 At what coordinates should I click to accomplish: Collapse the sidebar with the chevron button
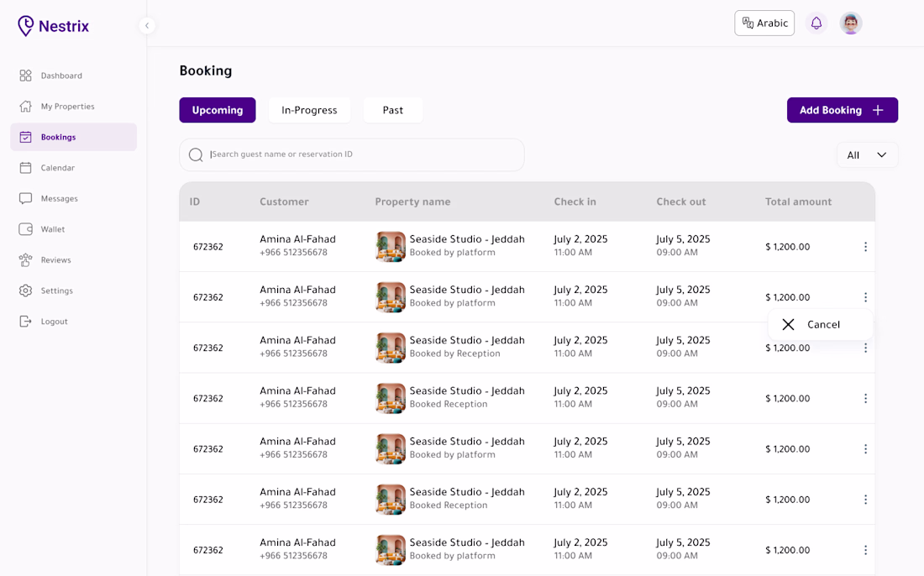tap(147, 25)
